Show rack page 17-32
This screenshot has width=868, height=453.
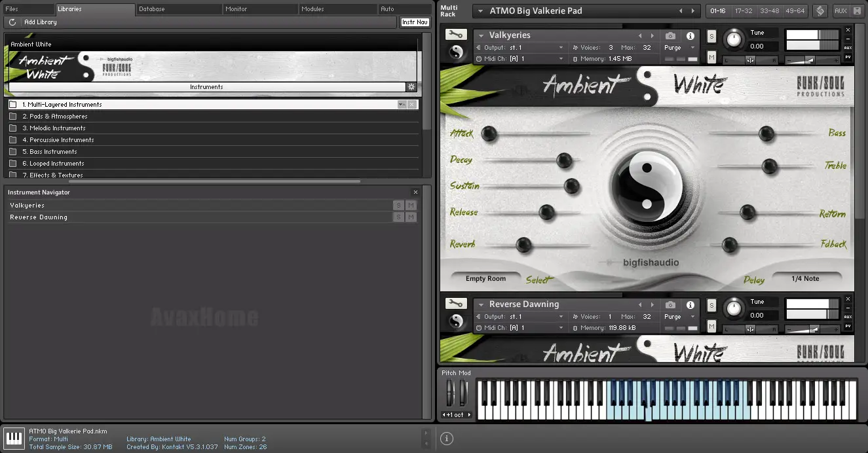point(744,11)
